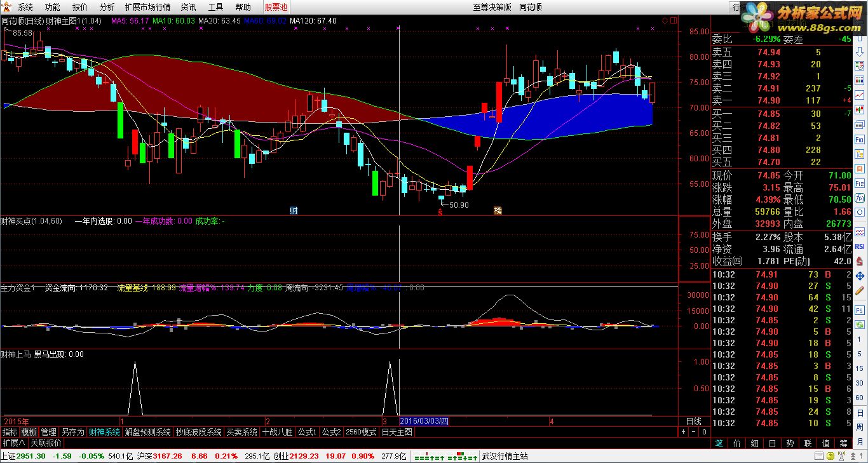The height and width of the screenshot is (463, 868).
Task: Select the blue four-arrow move icon
Action: click(859, 276)
